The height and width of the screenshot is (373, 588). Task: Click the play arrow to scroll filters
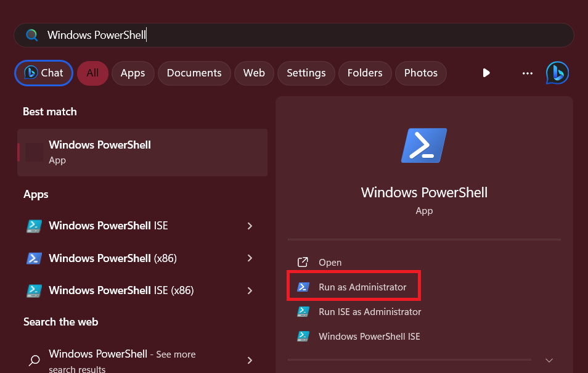tap(486, 73)
